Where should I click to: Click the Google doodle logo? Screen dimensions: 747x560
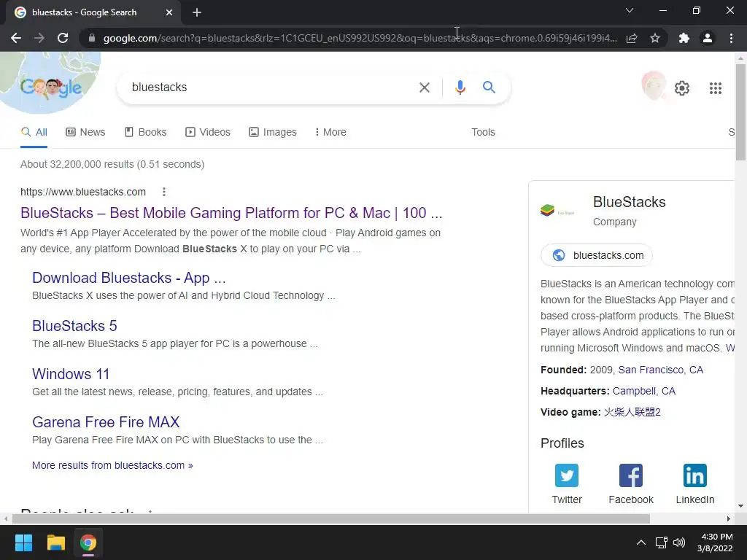(50, 87)
